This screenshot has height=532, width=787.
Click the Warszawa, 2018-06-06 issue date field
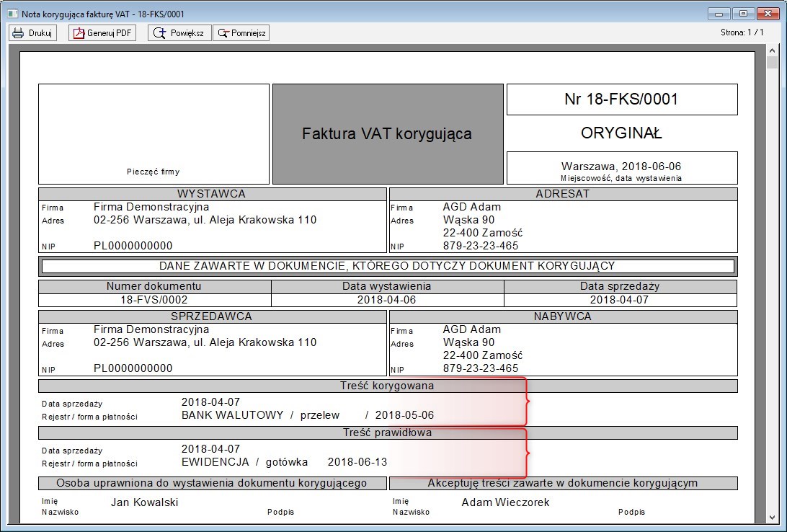(x=621, y=167)
